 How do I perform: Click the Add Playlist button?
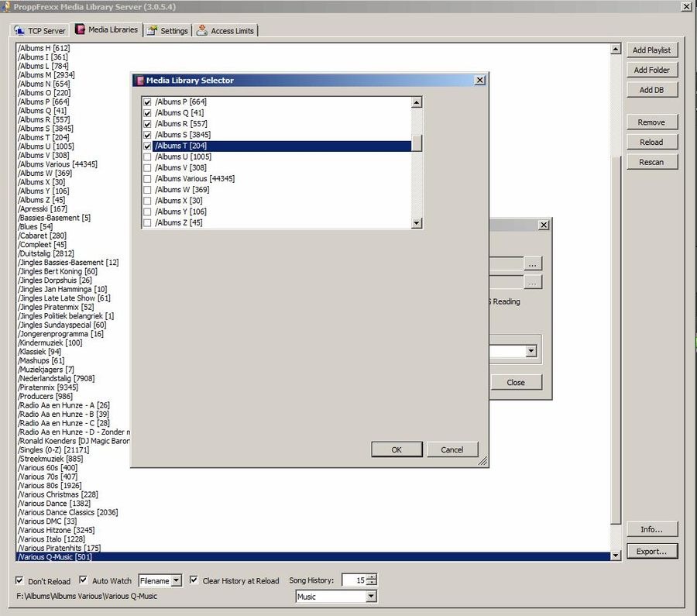tap(651, 50)
